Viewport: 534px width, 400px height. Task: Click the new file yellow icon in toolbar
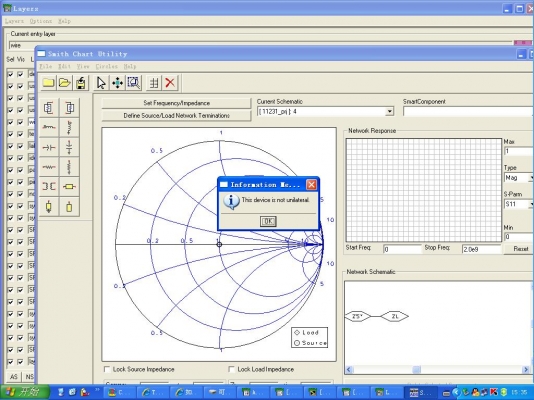[x=48, y=83]
